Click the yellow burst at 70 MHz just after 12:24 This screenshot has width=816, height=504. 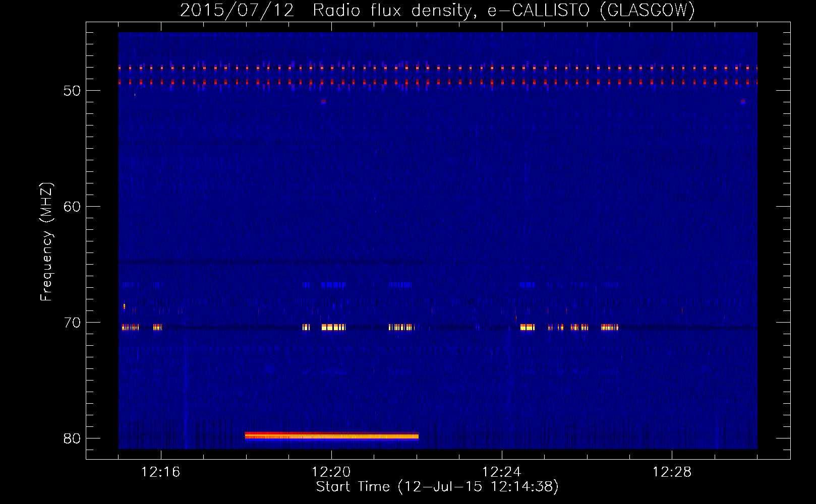click(x=527, y=328)
